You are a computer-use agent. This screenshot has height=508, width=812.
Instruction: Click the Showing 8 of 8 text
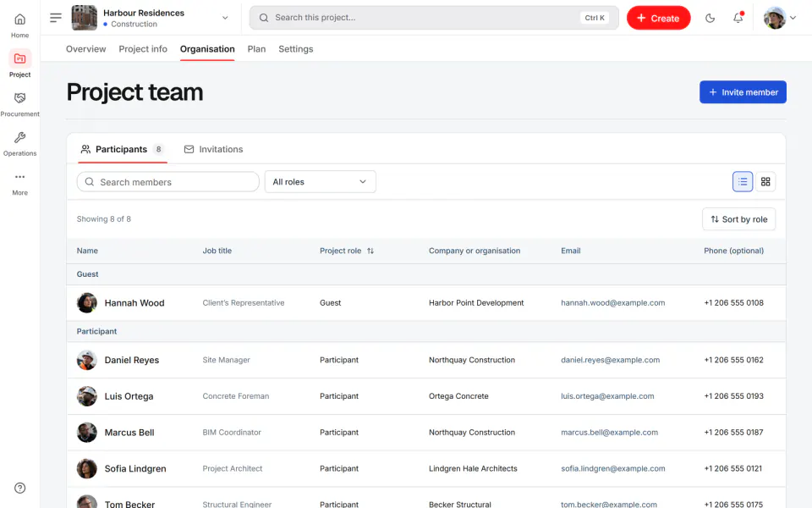click(x=103, y=218)
